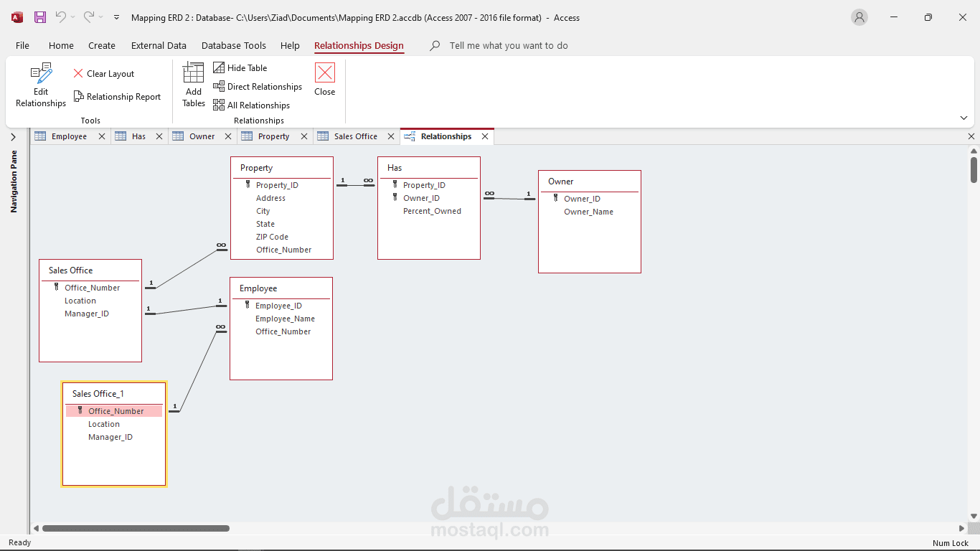Close the Property document tab
980x551 pixels.
(304, 136)
